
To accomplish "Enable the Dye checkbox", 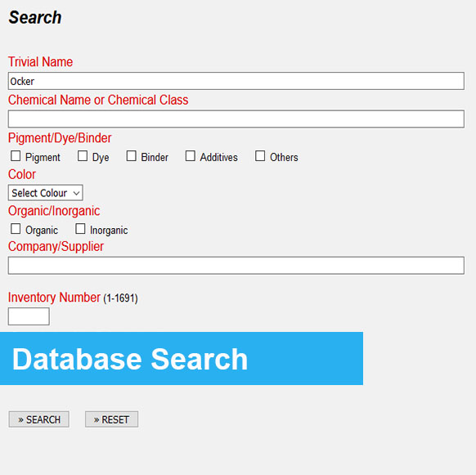I will (x=83, y=156).
